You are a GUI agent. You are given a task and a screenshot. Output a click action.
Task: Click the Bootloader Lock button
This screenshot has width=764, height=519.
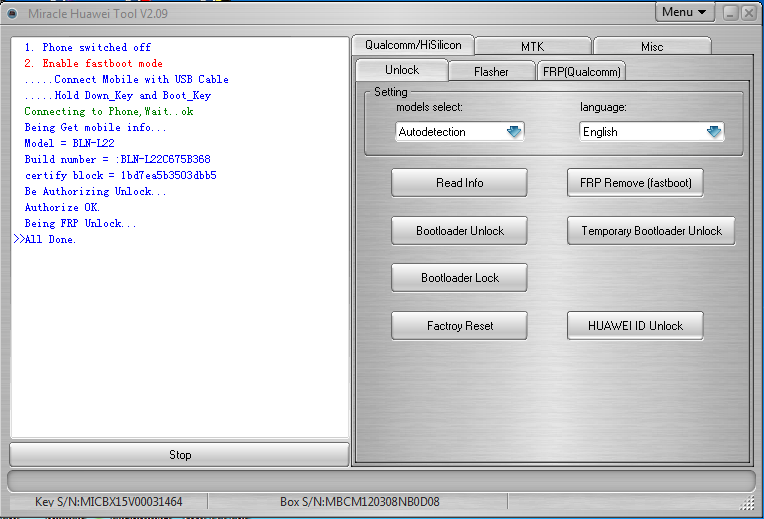click(x=459, y=278)
